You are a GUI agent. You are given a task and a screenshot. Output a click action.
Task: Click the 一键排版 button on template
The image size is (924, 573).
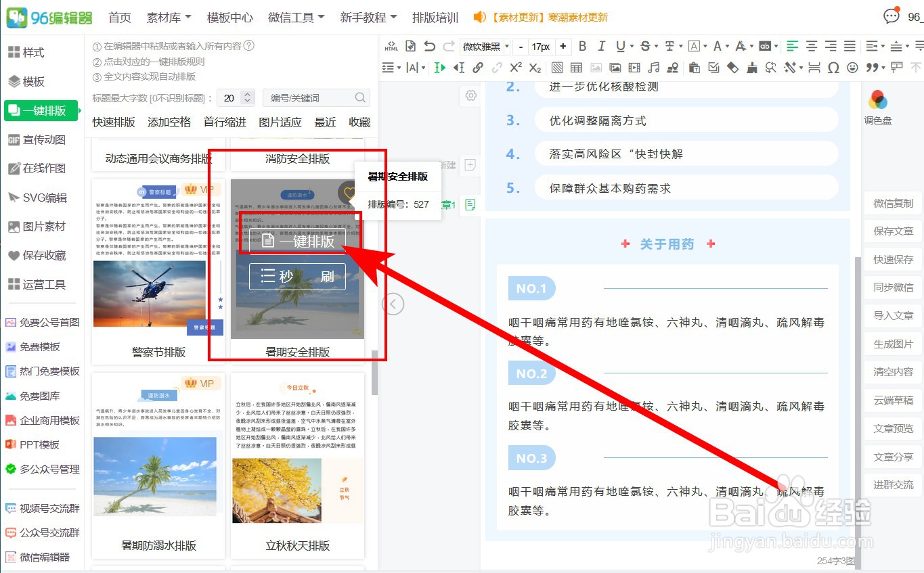click(297, 241)
